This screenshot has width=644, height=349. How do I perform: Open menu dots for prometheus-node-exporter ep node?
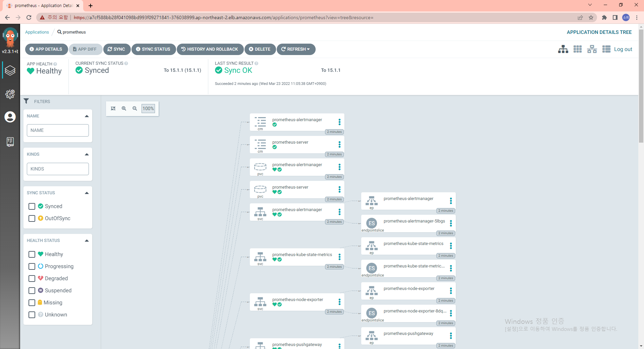(x=451, y=291)
